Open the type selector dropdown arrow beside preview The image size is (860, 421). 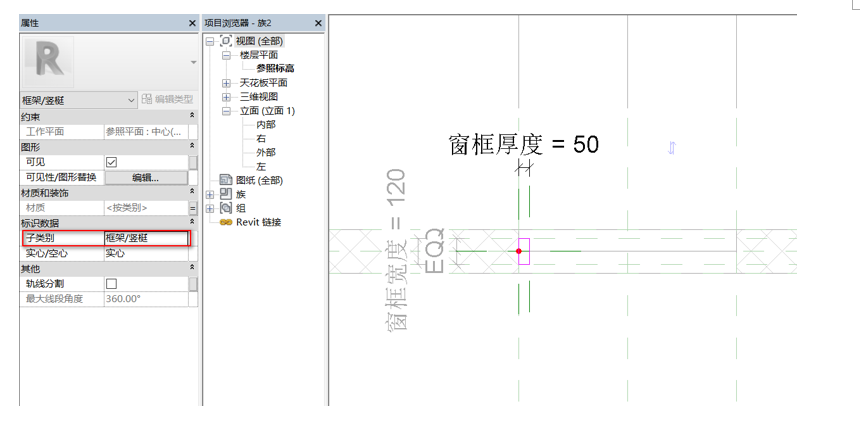193,62
